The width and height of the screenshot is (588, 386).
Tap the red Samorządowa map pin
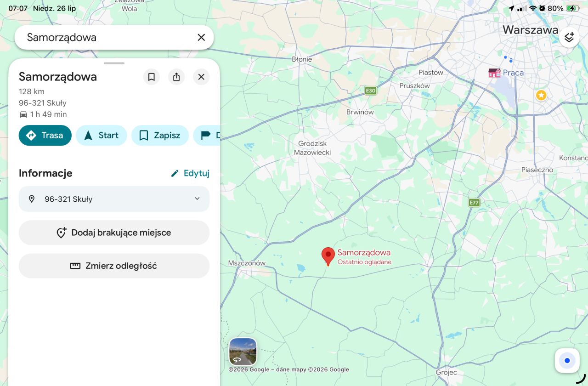(x=328, y=256)
